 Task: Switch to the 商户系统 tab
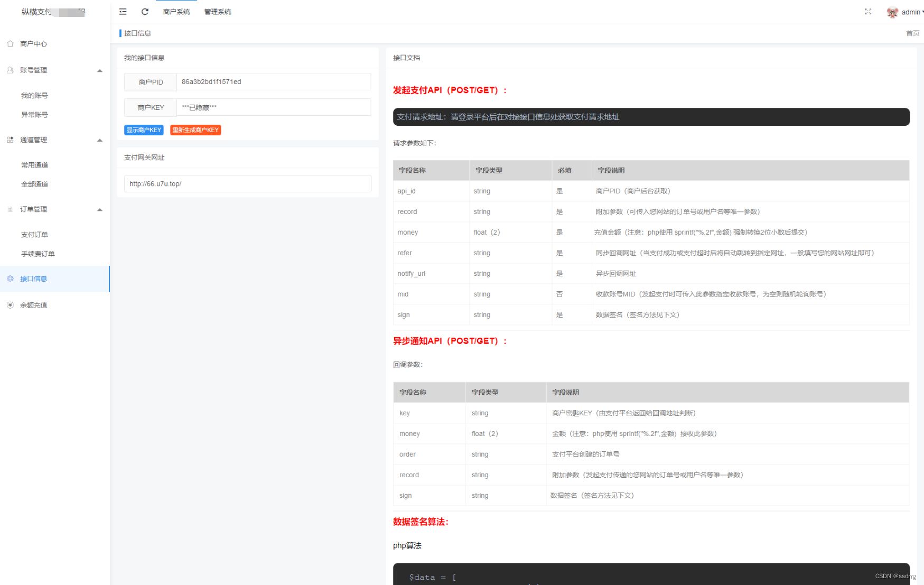176,12
